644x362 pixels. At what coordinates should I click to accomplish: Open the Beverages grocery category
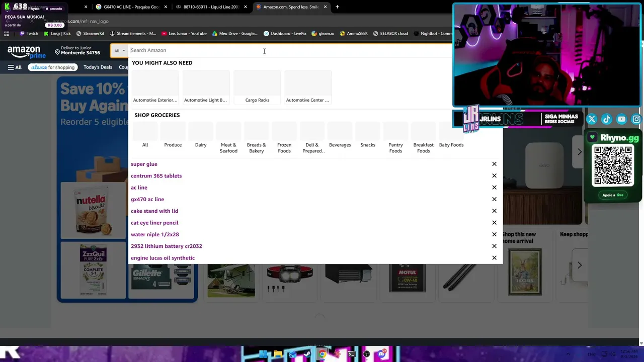click(340, 136)
